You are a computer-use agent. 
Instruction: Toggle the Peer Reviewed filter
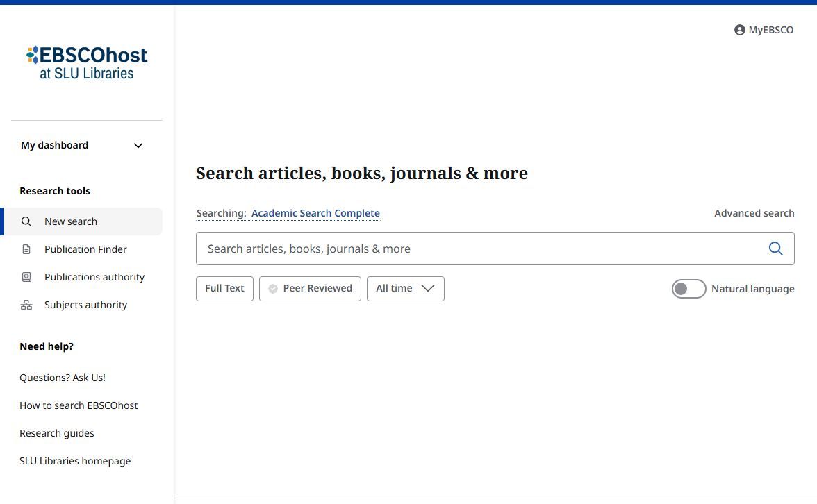pos(310,289)
